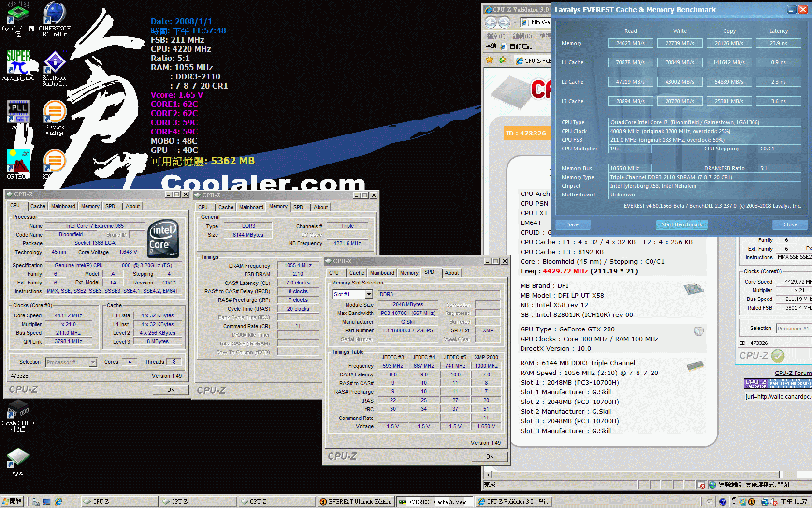812x508 pixels.
Task: Open the CPU-Z Forum link
Action: click(793, 373)
